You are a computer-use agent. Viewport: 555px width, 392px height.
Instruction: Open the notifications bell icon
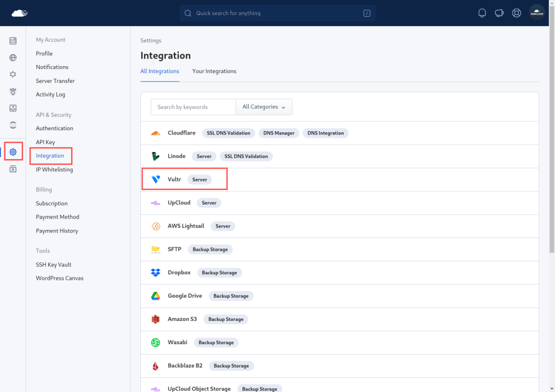tap(482, 13)
